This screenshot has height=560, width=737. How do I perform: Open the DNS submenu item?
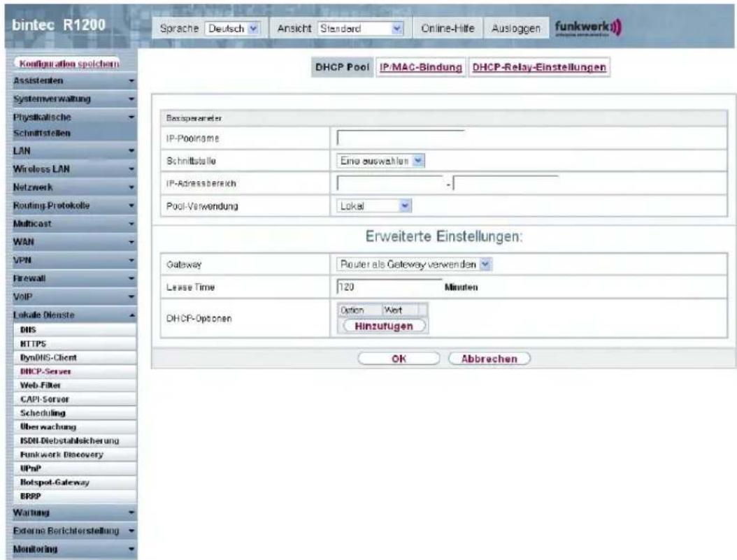pos(76,330)
